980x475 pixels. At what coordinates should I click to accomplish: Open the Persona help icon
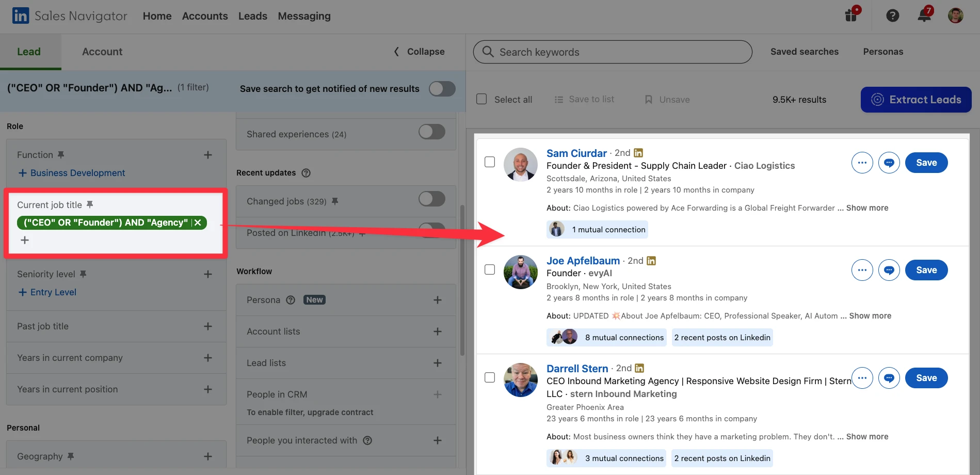(x=291, y=300)
